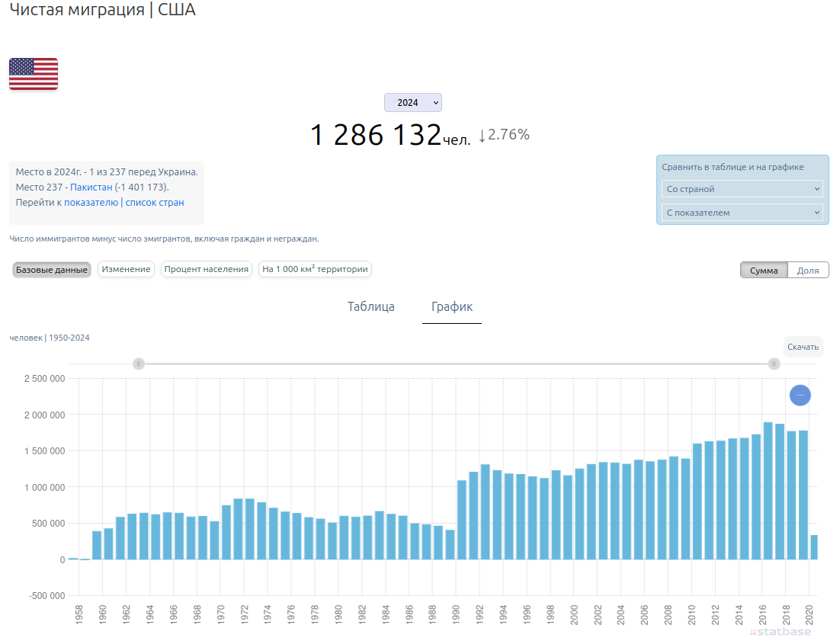The width and height of the screenshot is (840, 644).
Task: Select the График tab
Action: point(452,307)
